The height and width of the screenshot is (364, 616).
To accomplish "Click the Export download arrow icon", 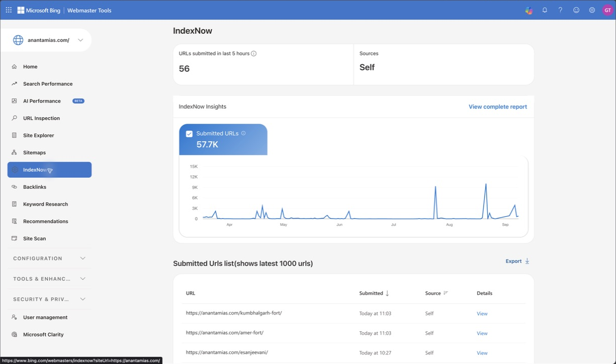I will pos(527,261).
